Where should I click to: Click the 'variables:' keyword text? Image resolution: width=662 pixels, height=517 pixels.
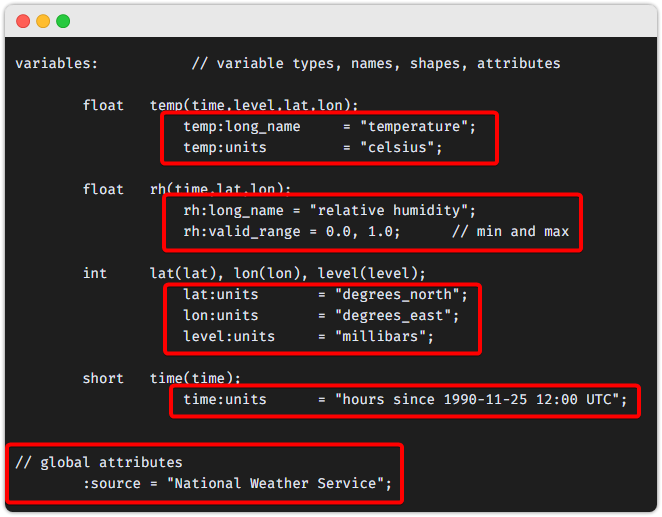click(x=57, y=63)
